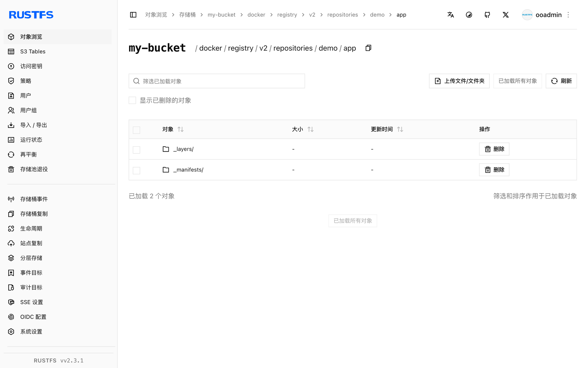Open S3 Tables in sidebar
The height and width of the screenshot is (368, 588).
(58, 52)
